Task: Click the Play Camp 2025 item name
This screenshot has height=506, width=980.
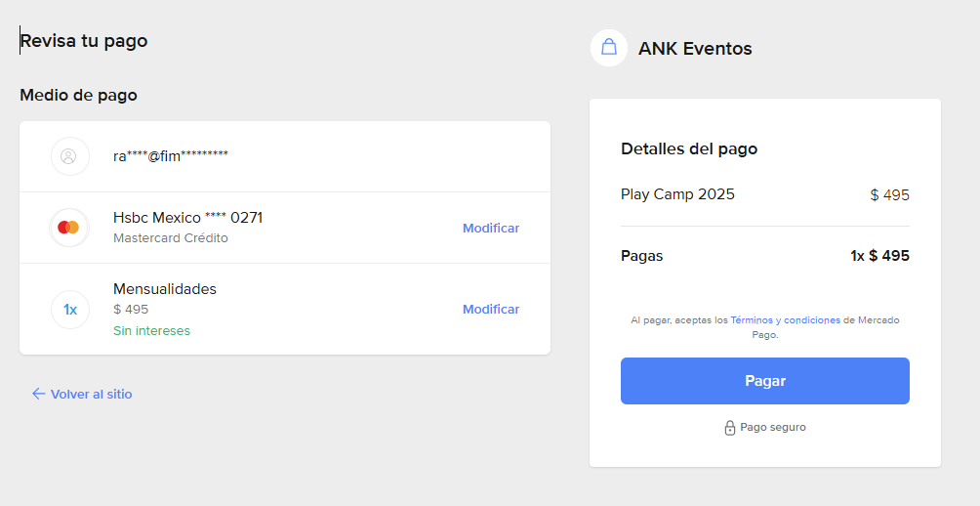Action: coord(677,194)
